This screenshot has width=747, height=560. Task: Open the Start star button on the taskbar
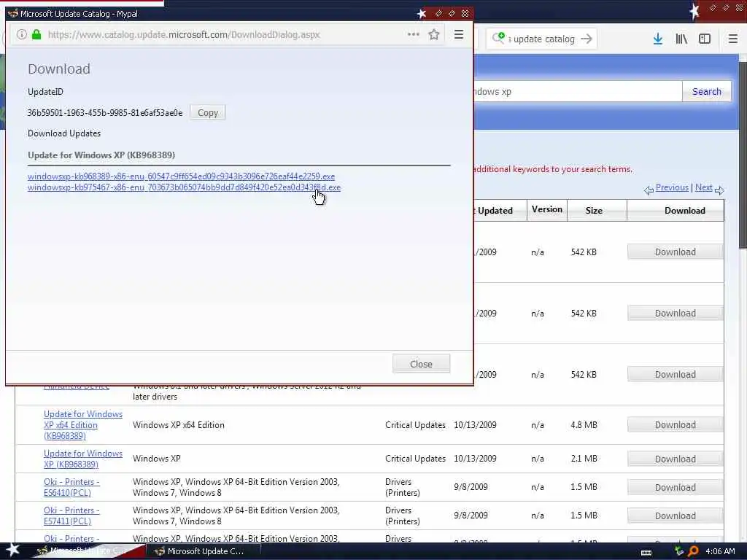pyautogui.click(x=13, y=550)
